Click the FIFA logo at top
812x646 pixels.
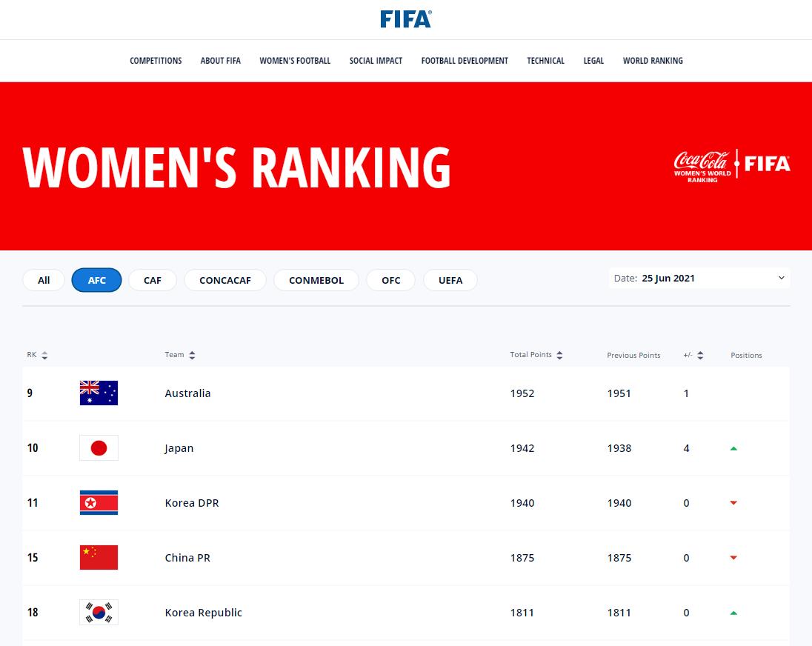tap(405, 19)
